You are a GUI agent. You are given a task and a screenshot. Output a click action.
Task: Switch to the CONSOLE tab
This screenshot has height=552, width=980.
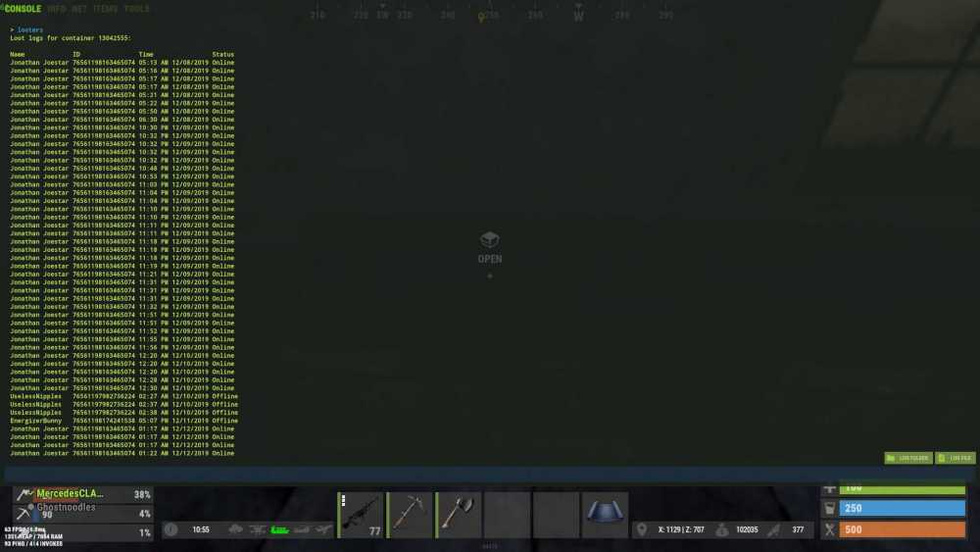(23, 9)
